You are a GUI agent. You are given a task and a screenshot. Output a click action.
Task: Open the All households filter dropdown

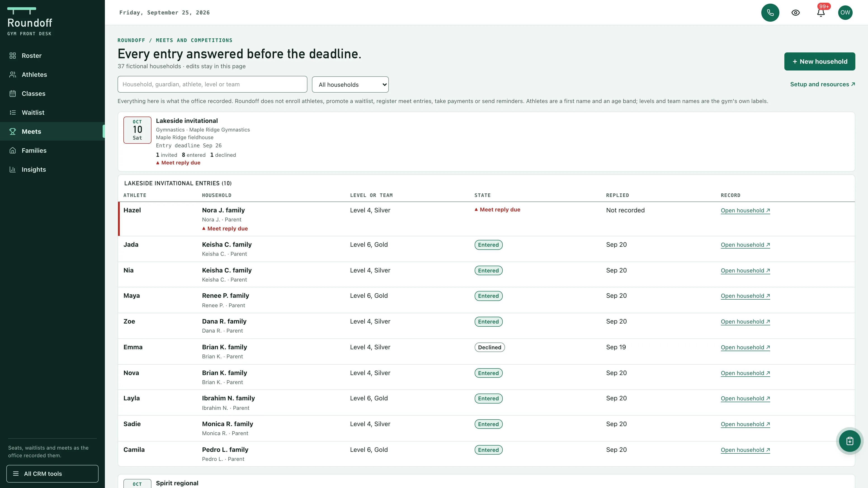tap(350, 84)
